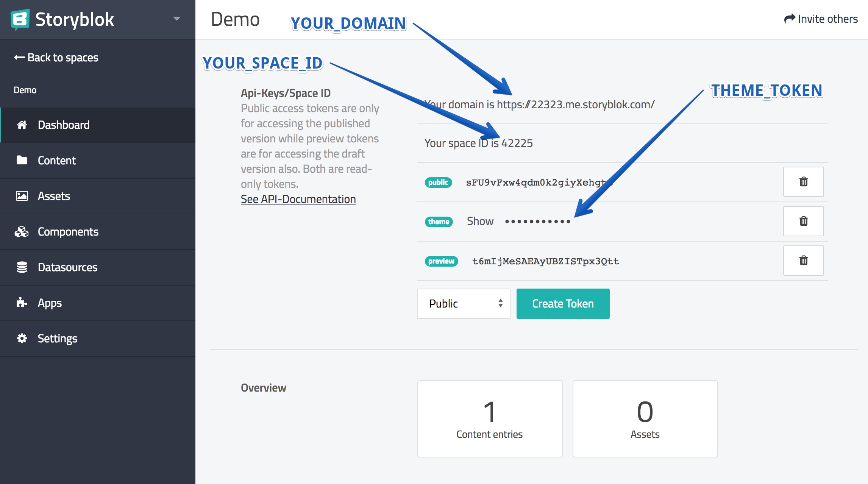Screen dimensions: 868x484
Task: Open the See API-Documentation link
Action: click(x=298, y=199)
